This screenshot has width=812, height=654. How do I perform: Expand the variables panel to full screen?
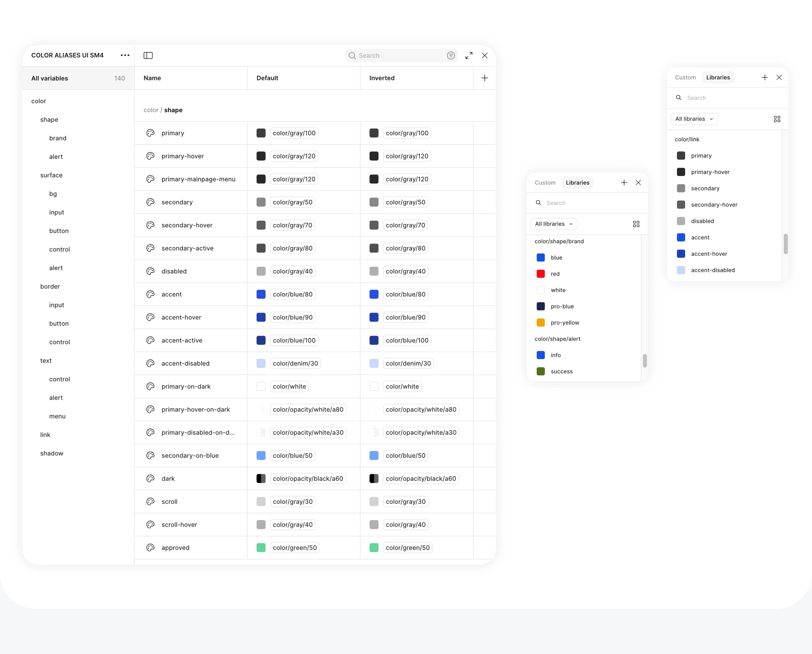tap(469, 55)
